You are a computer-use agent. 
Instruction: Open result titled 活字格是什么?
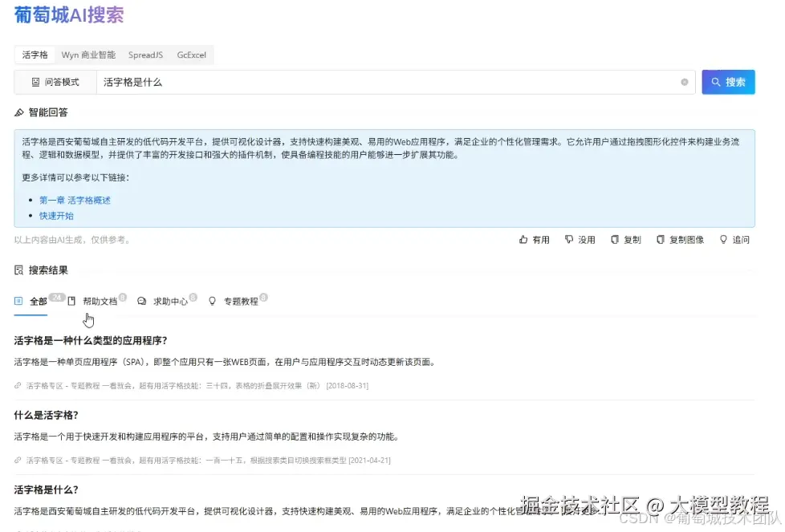tap(46, 490)
